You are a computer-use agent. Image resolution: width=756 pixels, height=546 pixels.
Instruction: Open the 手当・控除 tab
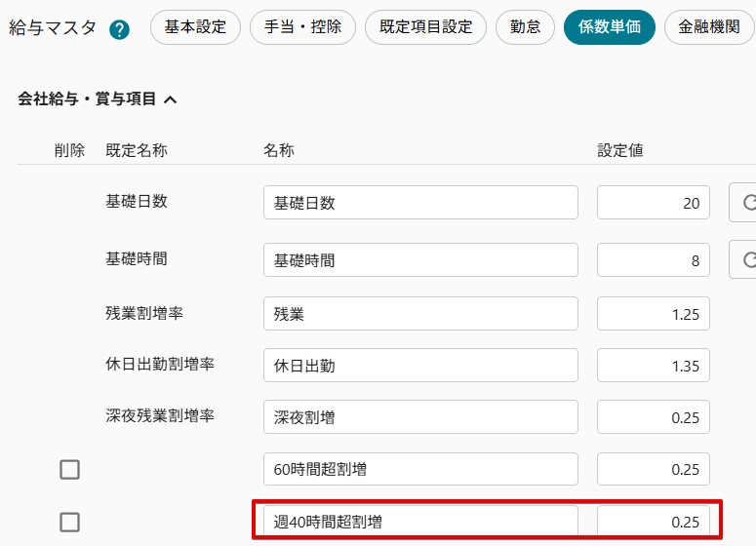(302, 27)
